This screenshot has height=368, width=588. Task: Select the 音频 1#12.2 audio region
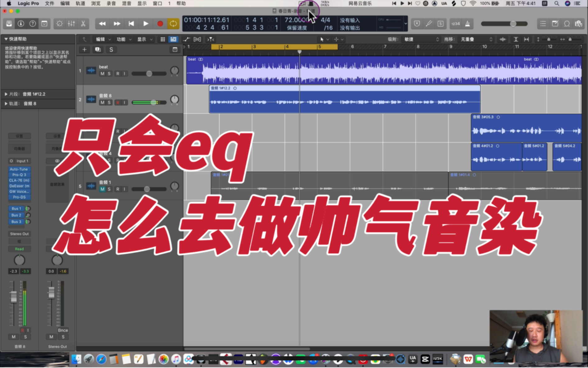coord(345,99)
